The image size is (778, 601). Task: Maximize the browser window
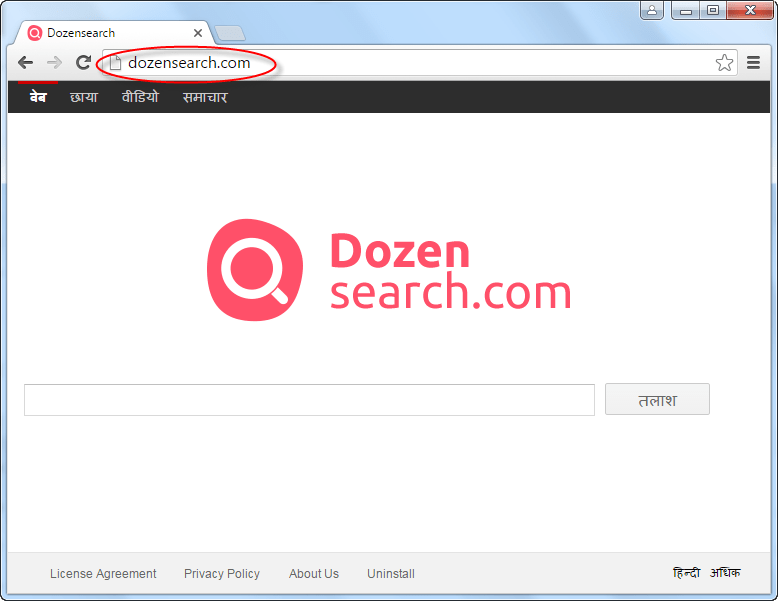pos(713,10)
